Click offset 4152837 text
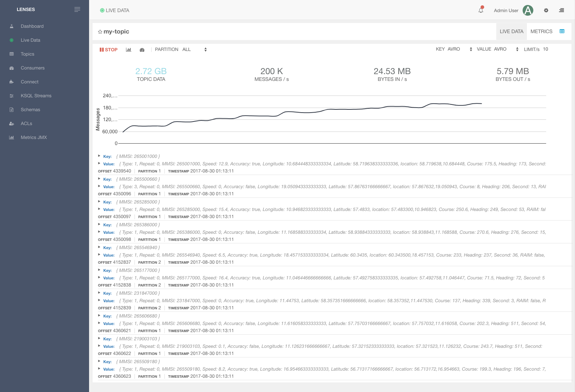The width and height of the screenshot is (575, 392). click(x=122, y=262)
